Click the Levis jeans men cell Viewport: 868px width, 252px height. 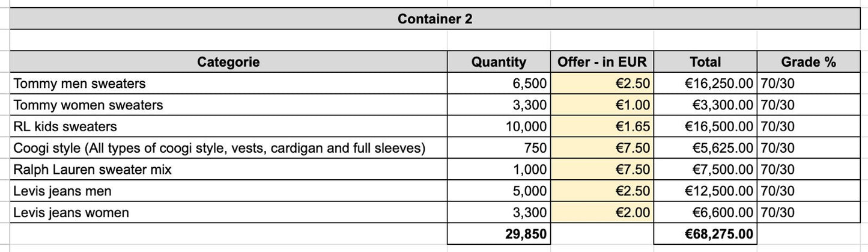point(229,191)
